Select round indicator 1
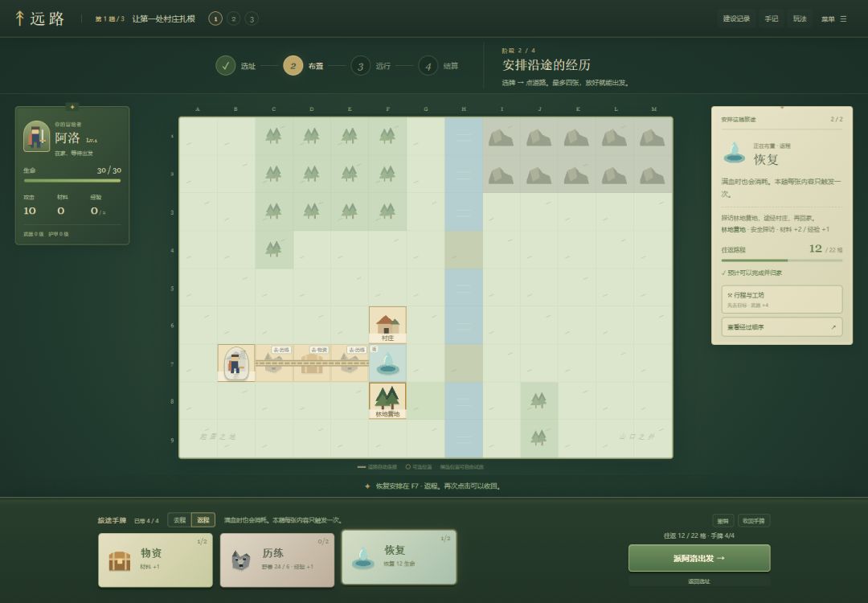 pos(215,18)
